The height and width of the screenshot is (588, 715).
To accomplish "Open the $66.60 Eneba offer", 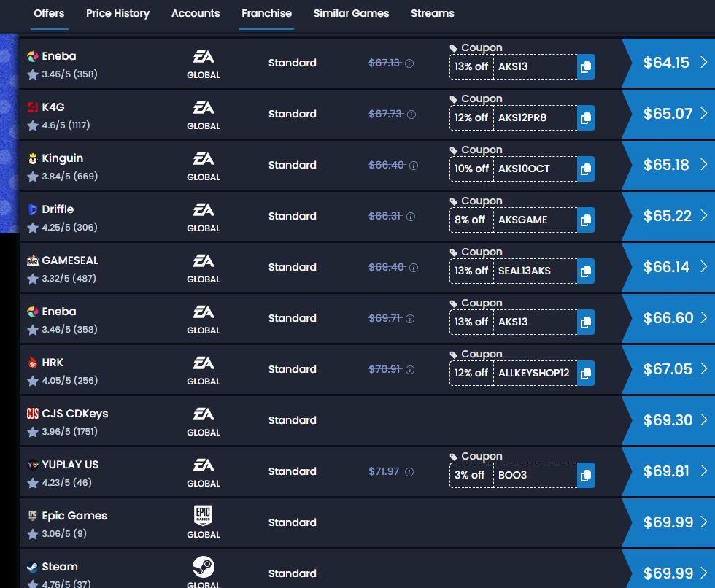I will (669, 318).
